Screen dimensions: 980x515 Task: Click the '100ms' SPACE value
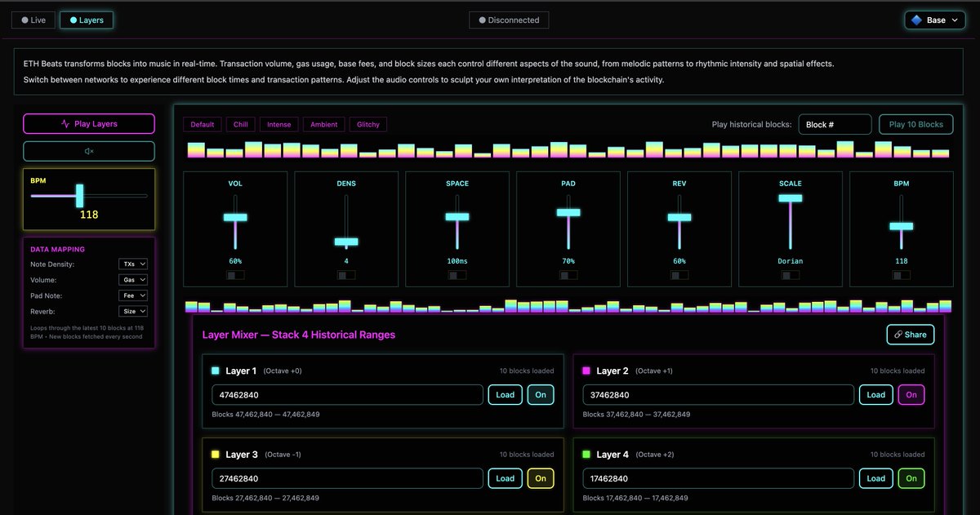point(457,261)
